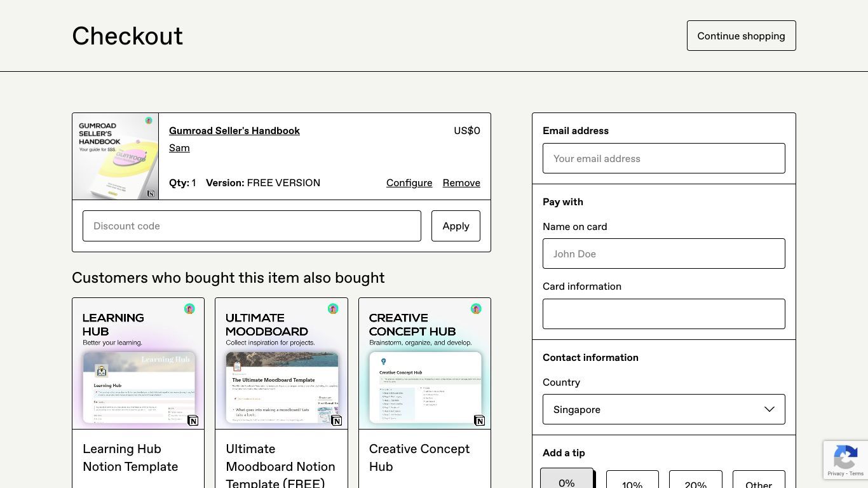The image size is (868, 488).
Task: Focus the Card information field
Action: coord(664,314)
